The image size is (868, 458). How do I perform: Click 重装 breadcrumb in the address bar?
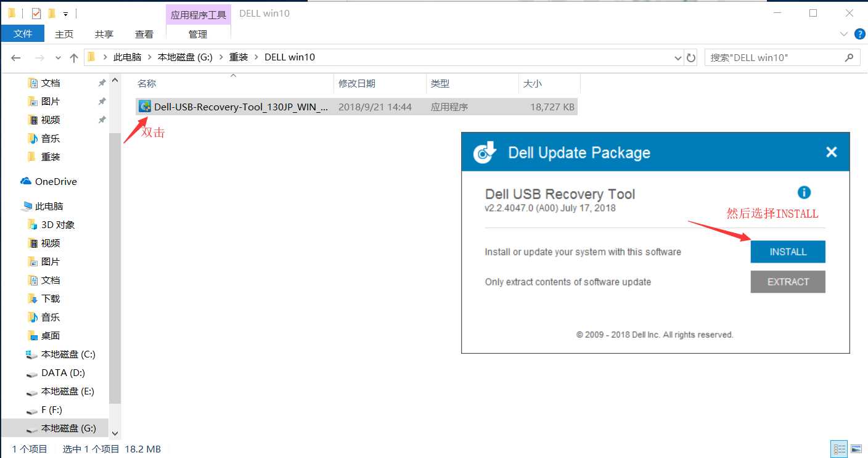coord(239,57)
